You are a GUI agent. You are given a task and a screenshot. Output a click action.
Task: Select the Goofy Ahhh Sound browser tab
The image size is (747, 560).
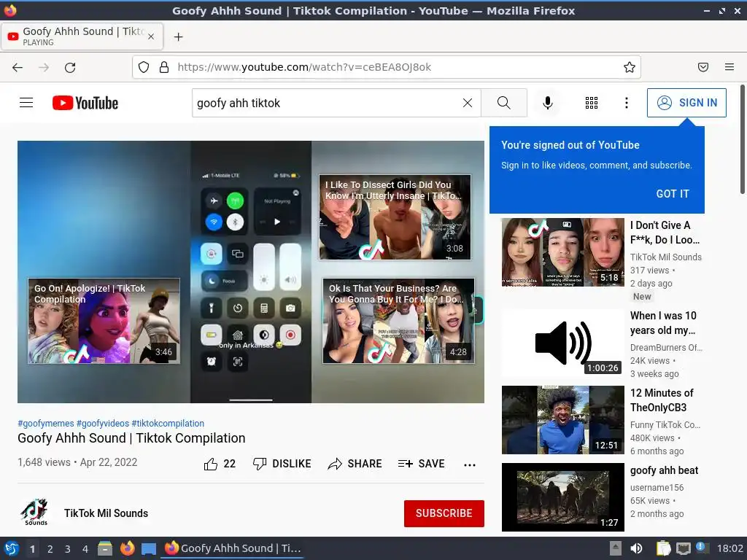[x=82, y=36]
